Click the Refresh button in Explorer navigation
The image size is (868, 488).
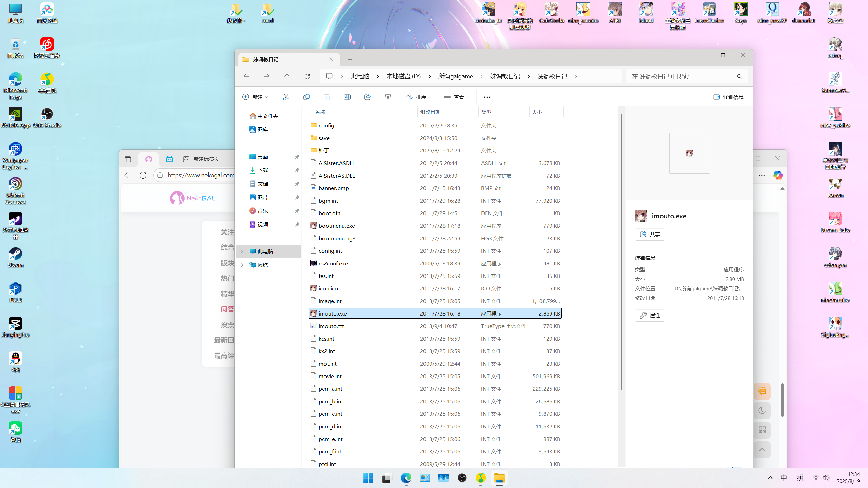click(x=307, y=76)
